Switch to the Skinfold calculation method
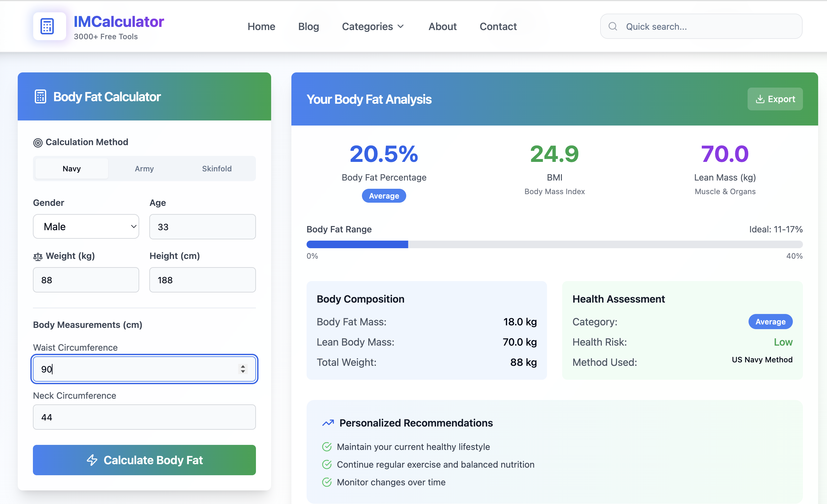The image size is (827, 504). [217, 169]
